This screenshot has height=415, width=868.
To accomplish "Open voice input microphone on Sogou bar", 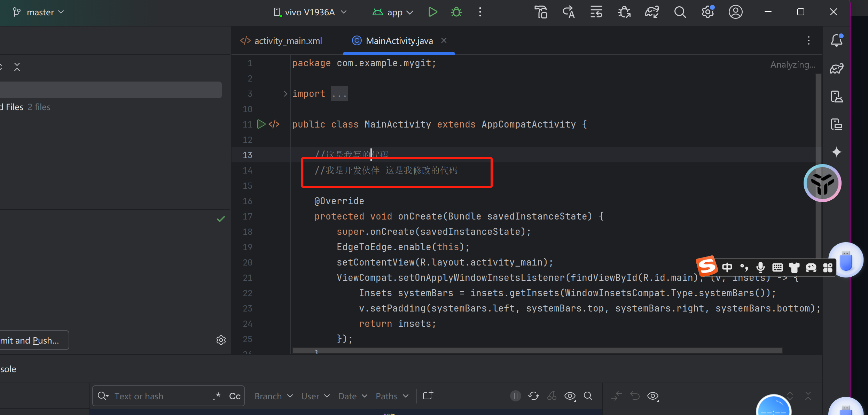I will click(760, 268).
